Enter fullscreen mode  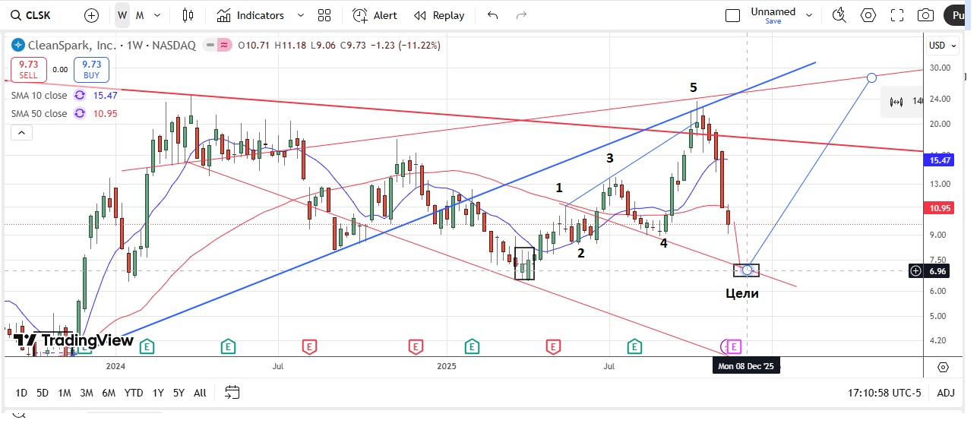896,15
